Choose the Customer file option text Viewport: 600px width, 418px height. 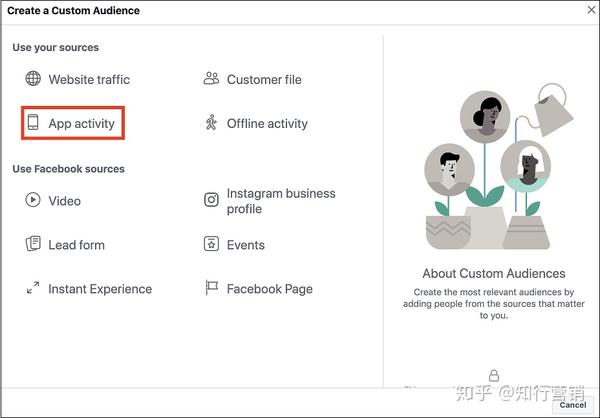click(x=264, y=80)
